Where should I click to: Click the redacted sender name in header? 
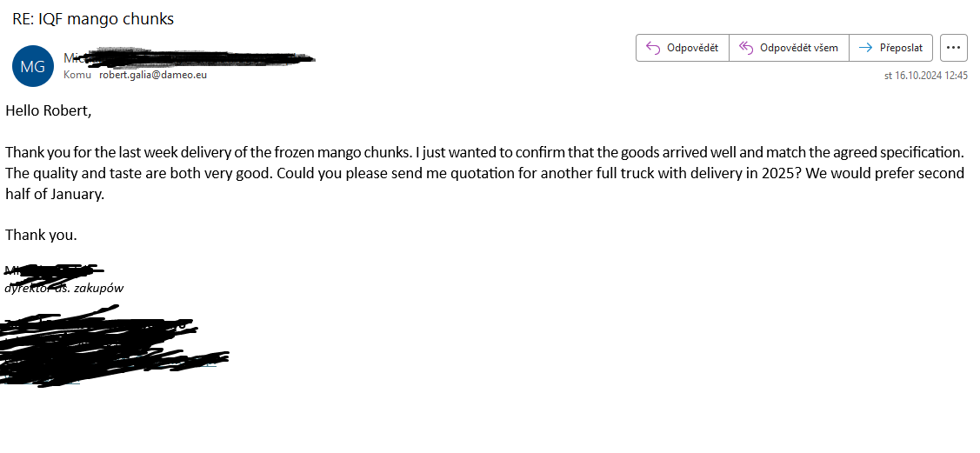188,58
